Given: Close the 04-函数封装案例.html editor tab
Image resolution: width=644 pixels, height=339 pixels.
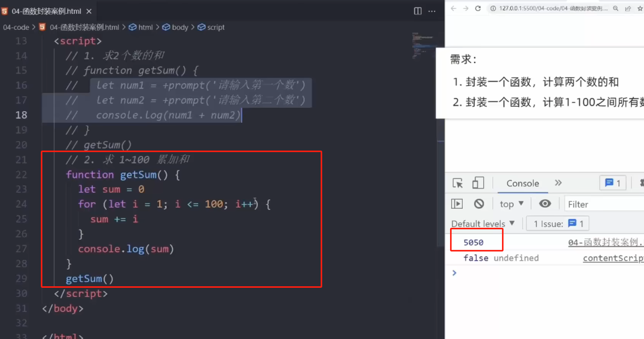Looking at the screenshot, I should click(89, 11).
